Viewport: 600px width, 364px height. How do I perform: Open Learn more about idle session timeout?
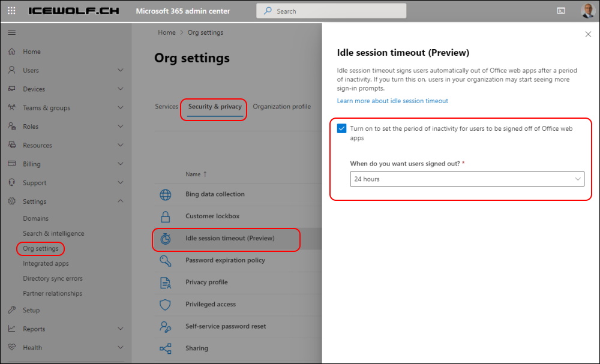click(x=392, y=101)
